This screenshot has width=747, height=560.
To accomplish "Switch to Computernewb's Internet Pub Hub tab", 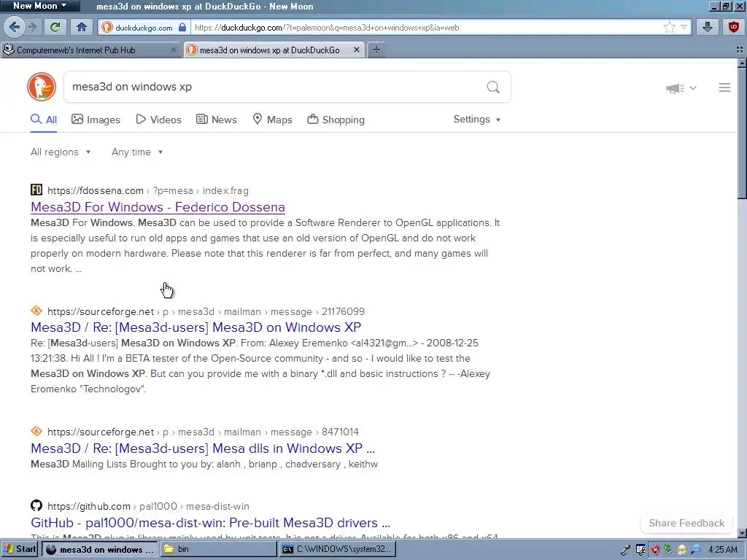I will click(x=90, y=50).
